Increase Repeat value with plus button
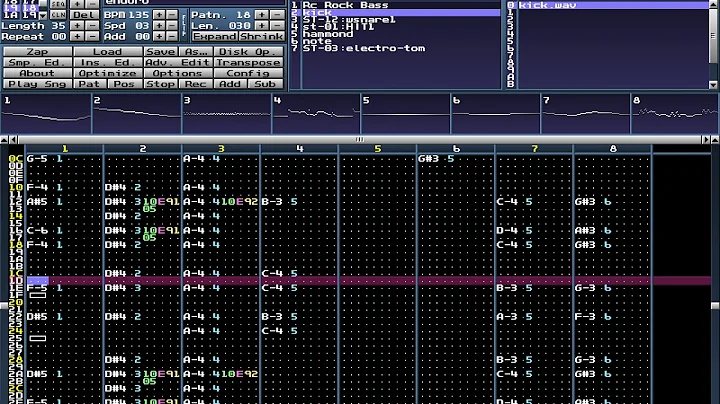Screen dimensions: 720x404 tap(77, 36)
